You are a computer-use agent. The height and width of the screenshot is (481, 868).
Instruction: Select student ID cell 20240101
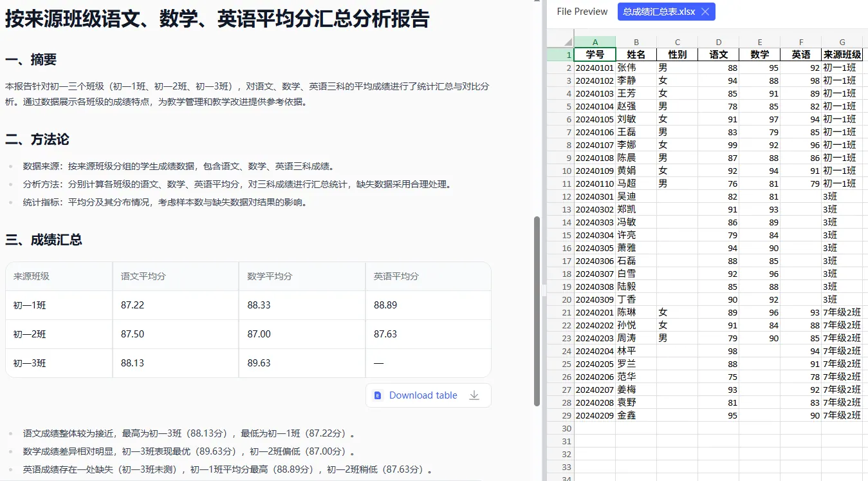595,68
